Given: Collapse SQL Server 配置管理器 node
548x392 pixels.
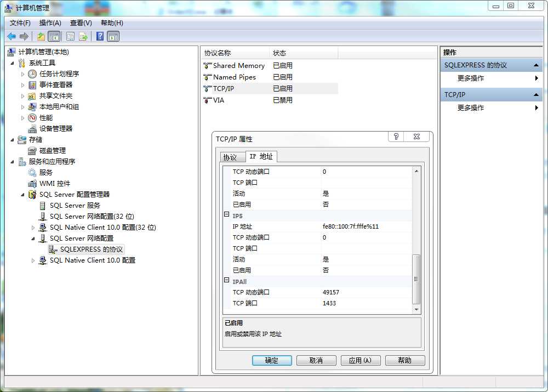Looking at the screenshot, I should click(x=22, y=195).
